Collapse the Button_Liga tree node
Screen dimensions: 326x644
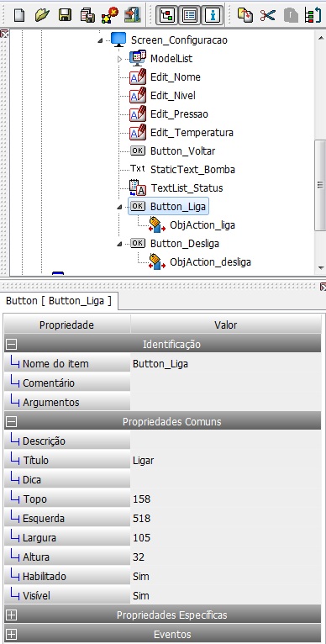(x=120, y=208)
